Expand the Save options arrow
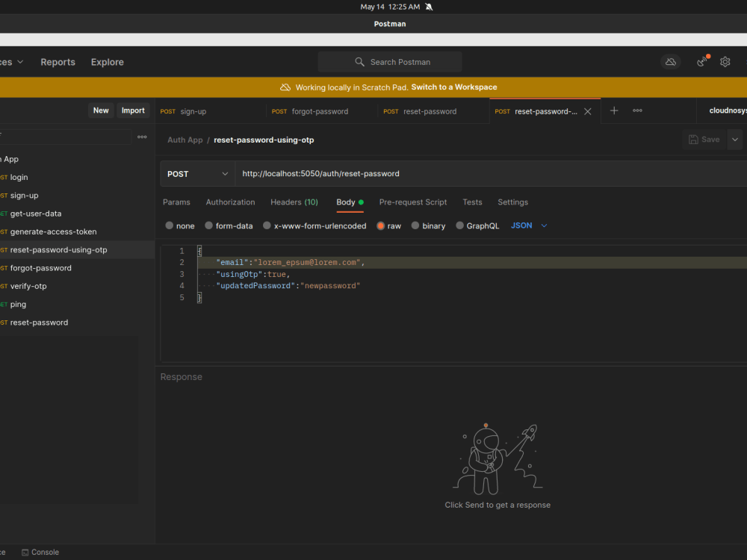Screen dimensions: 747x560 (x=735, y=140)
